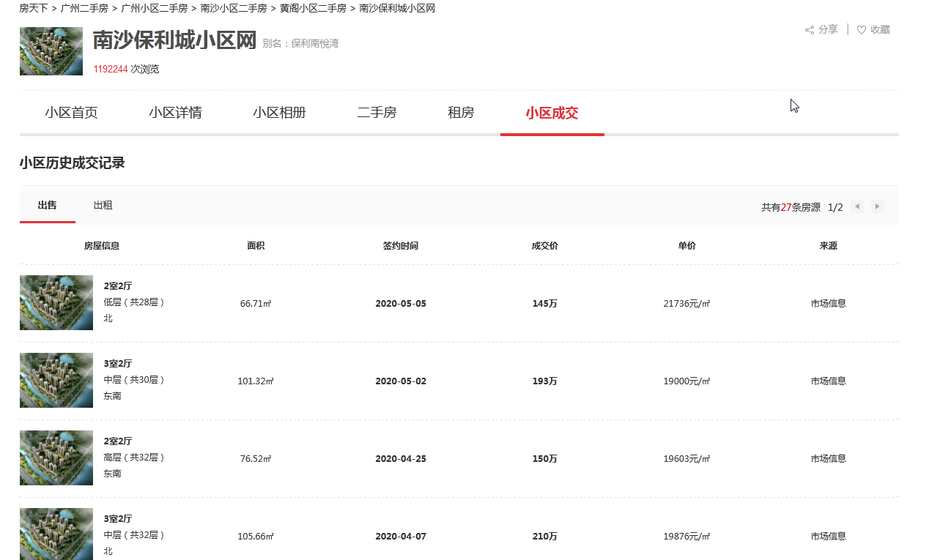
Task: Open thumbnail of 66.71㎡ listing
Action: [x=56, y=302]
